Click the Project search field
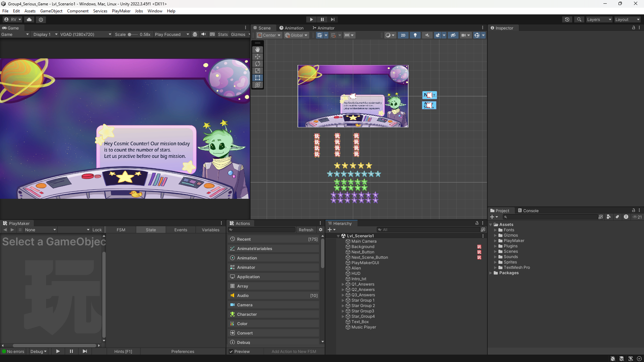644x362 pixels. (550, 217)
